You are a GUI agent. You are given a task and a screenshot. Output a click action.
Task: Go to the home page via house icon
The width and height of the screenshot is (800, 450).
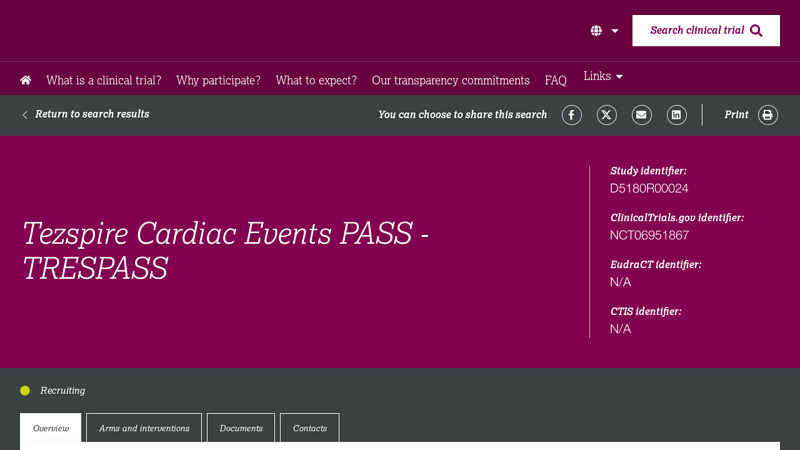click(x=26, y=80)
